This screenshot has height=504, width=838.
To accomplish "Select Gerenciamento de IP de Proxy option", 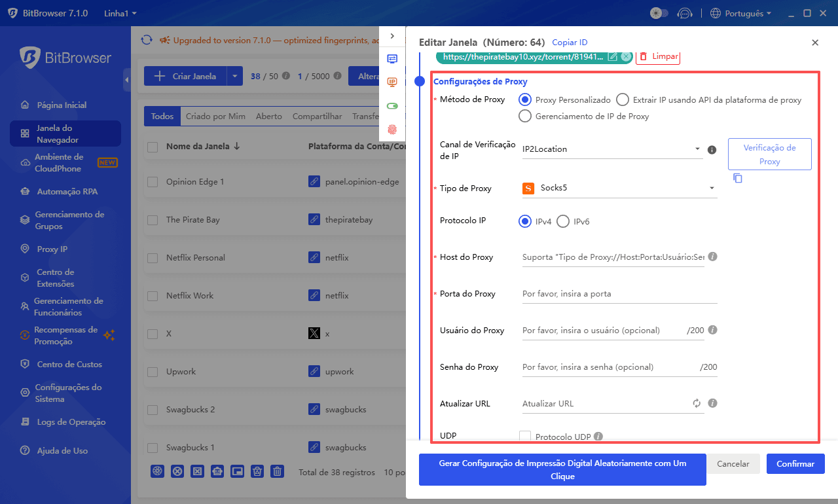I will pyautogui.click(x=524, y=117).
